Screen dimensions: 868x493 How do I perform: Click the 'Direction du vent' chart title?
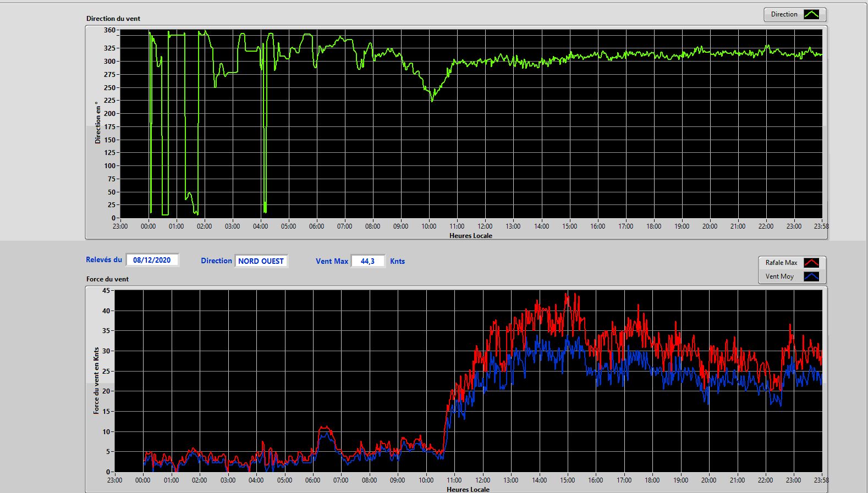click(x=113, y=19)
